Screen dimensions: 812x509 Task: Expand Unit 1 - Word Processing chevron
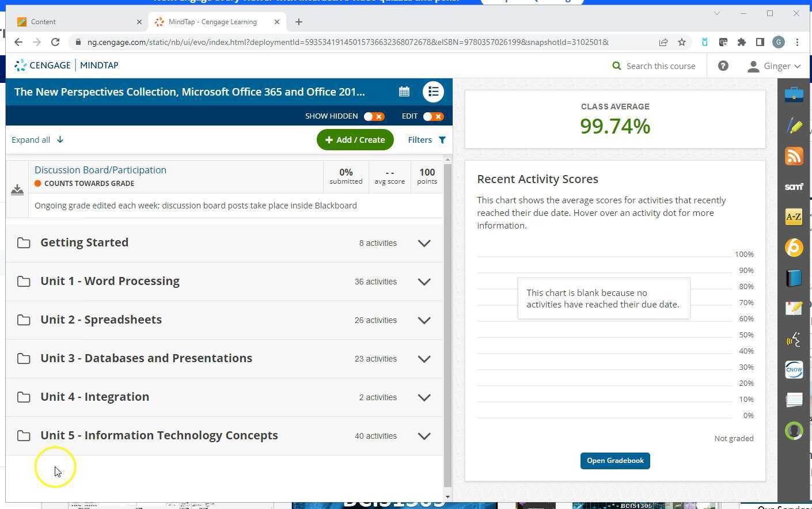pyautogui.click(x=424, y=282)
